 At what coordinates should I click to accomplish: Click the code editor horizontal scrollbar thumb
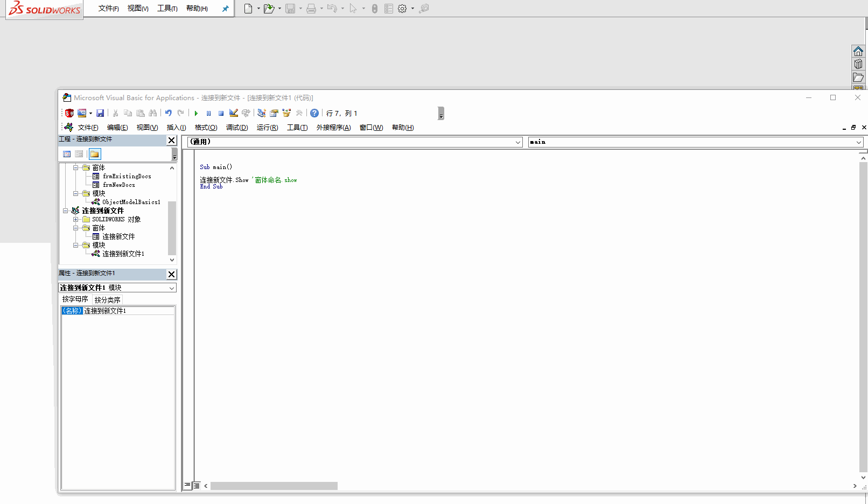click(x=274, y=486)
